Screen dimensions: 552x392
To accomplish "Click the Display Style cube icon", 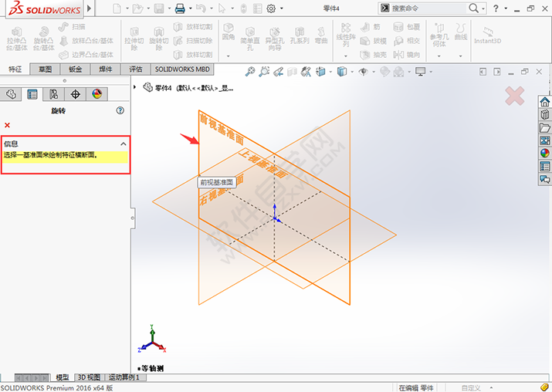I will coord(342,72).
